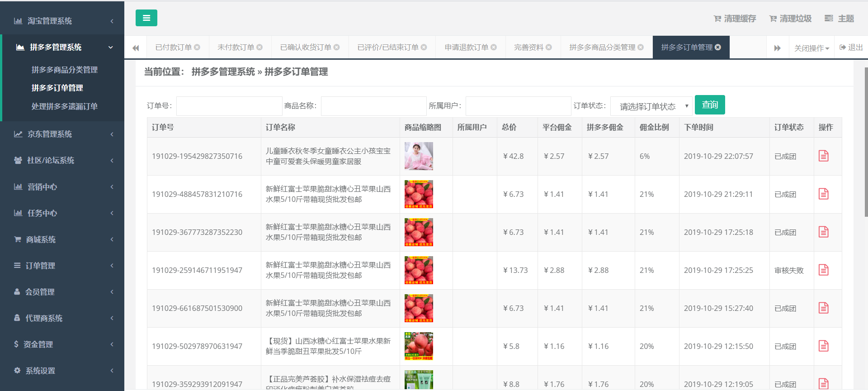
Task: Click 清理缓存 in top bar
Action: (x=735, y=19)
